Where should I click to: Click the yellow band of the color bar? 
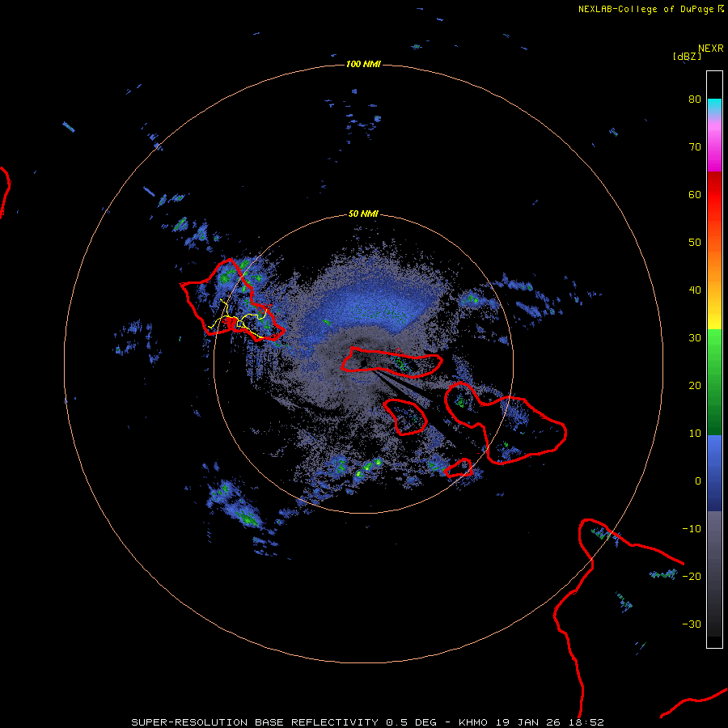(714, 315)
